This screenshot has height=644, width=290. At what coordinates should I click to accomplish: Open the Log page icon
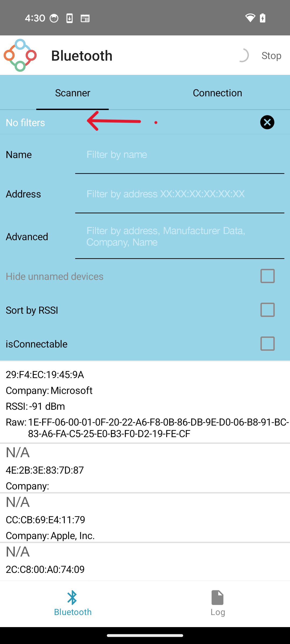tap(218, 597)
